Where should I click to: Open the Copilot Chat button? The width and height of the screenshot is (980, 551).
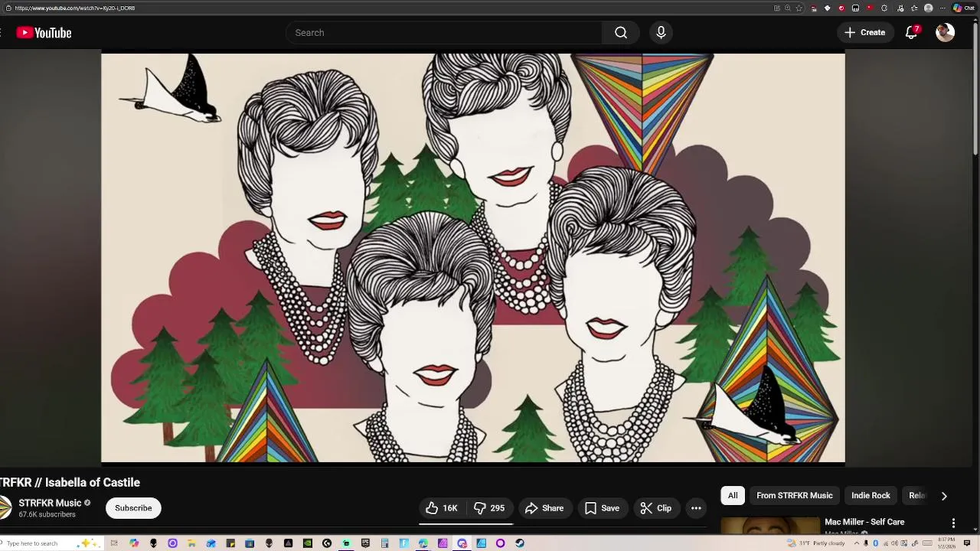pos(964,8)
